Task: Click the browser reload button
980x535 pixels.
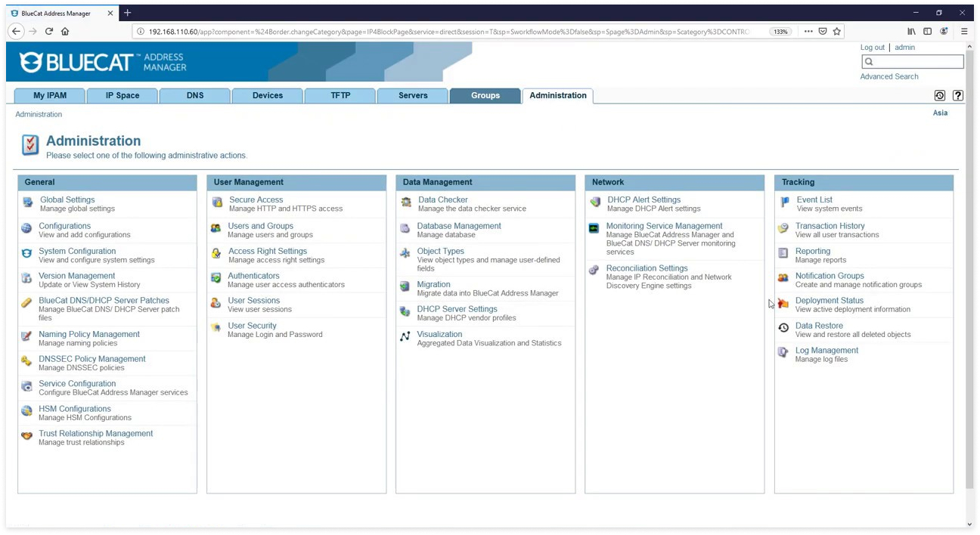Action: (x=49, y=32)
